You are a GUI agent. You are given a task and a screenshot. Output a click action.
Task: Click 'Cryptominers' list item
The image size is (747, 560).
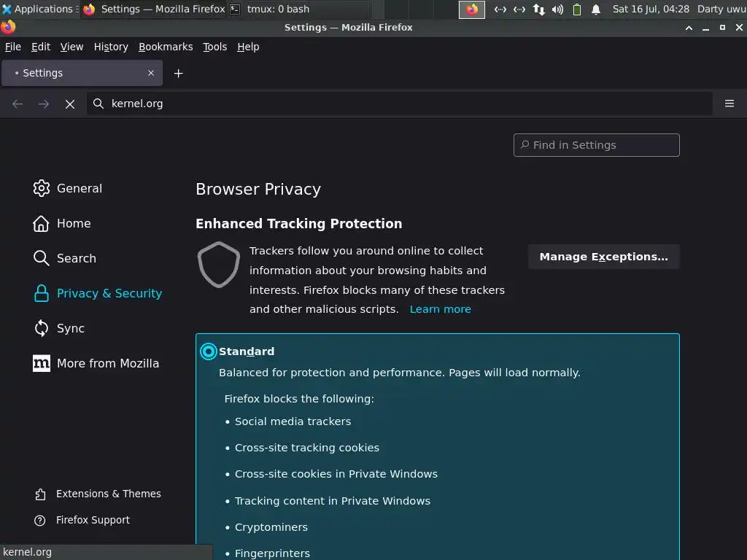tap(271, 527)
